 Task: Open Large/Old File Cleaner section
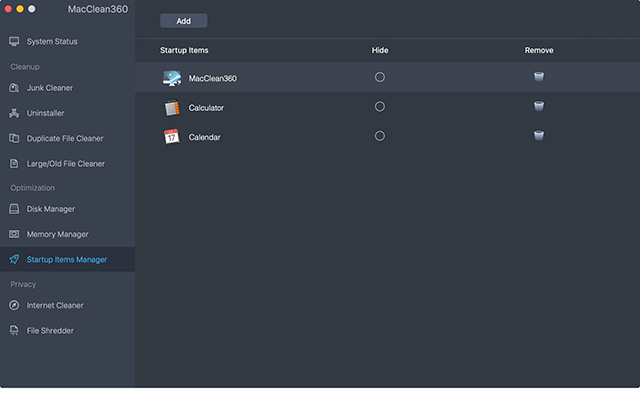tap(67, 164)
